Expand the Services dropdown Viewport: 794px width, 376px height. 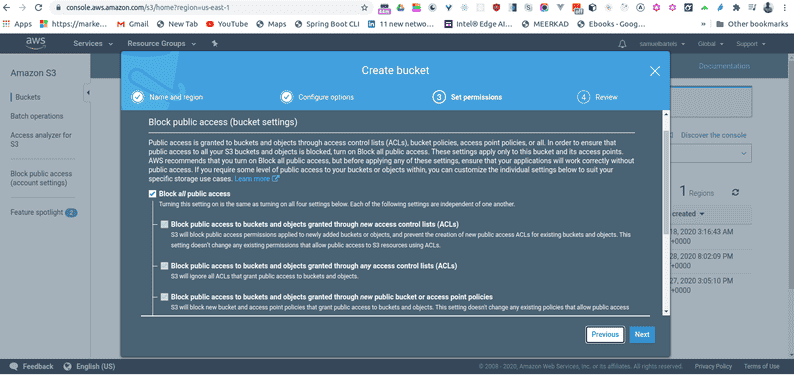(x=93, y=44)
